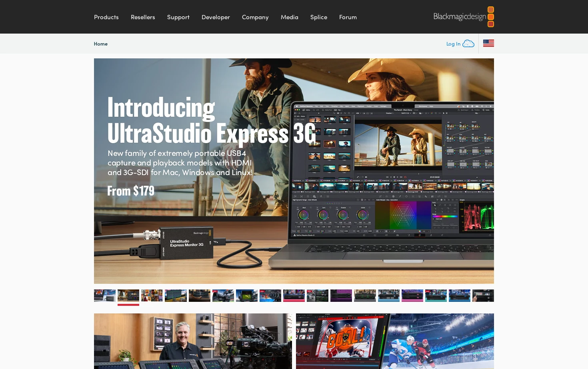Open the Resellers page

(143, 17)
